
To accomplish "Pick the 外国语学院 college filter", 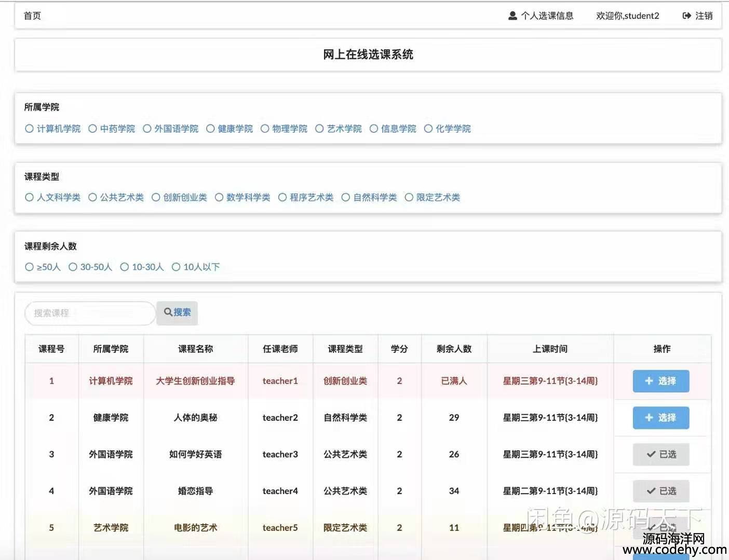I will [147, 129].
